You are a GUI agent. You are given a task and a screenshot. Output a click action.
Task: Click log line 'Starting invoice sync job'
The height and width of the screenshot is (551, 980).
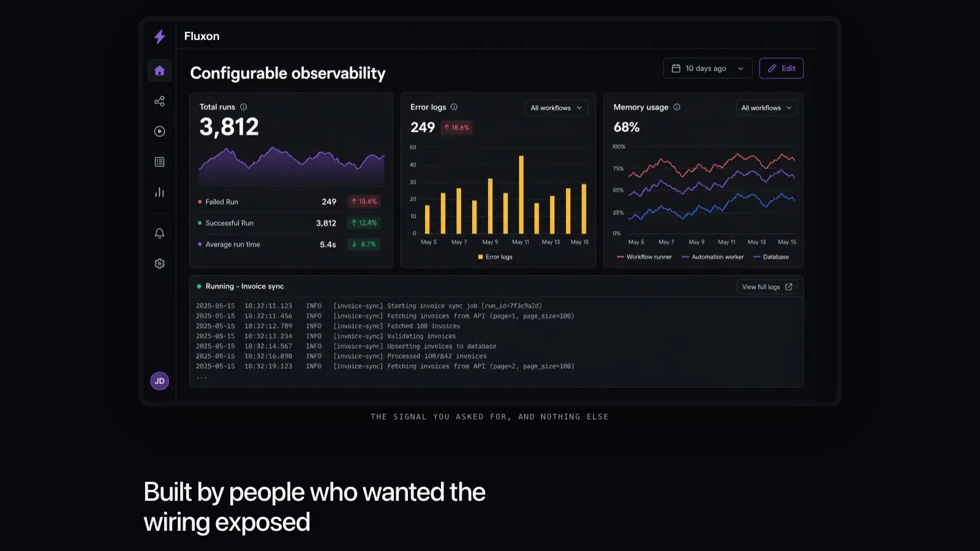click(369, 306)
